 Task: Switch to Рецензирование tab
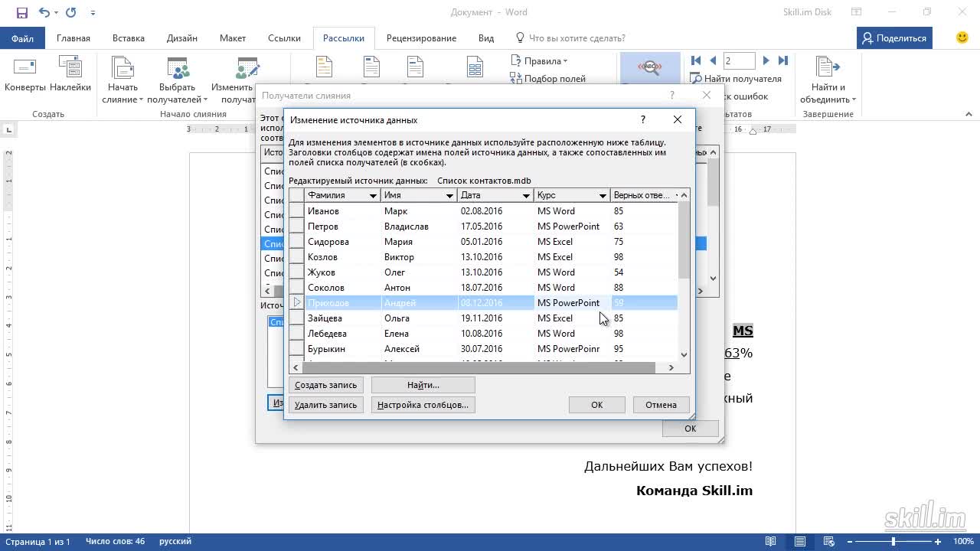click(x=421, y=37)
